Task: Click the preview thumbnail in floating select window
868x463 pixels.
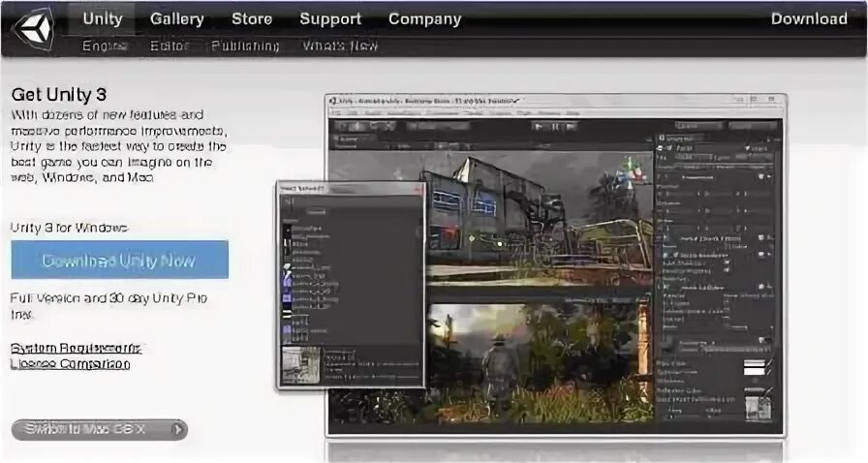Action: (x=301, y=365)
